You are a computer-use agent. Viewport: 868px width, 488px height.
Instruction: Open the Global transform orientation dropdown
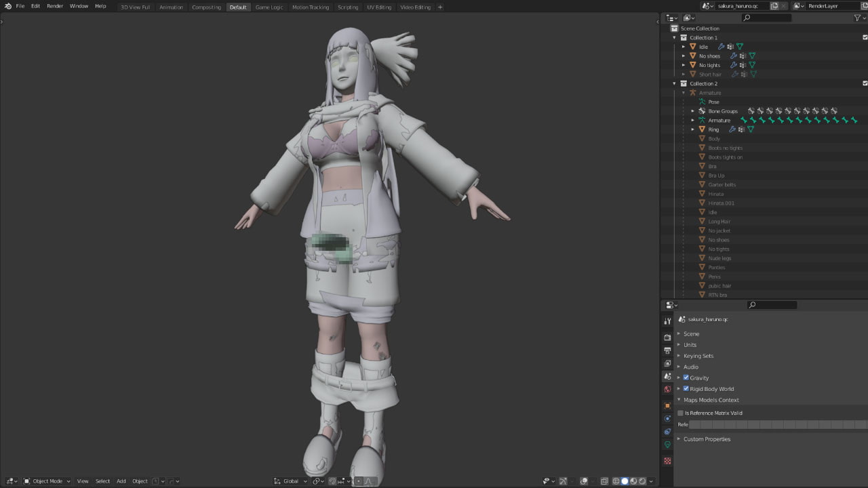pyautogui.click(x=289, y=481)
